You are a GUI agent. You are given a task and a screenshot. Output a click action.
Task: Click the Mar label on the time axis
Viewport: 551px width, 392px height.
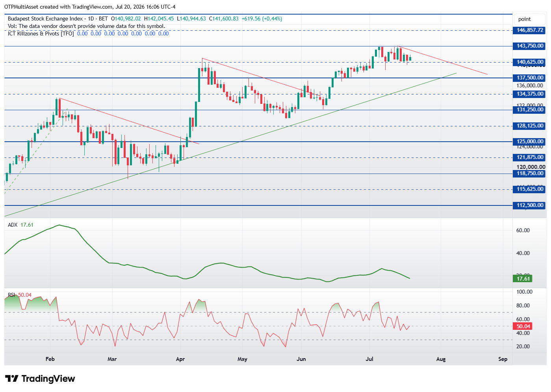tap(112, 359)
